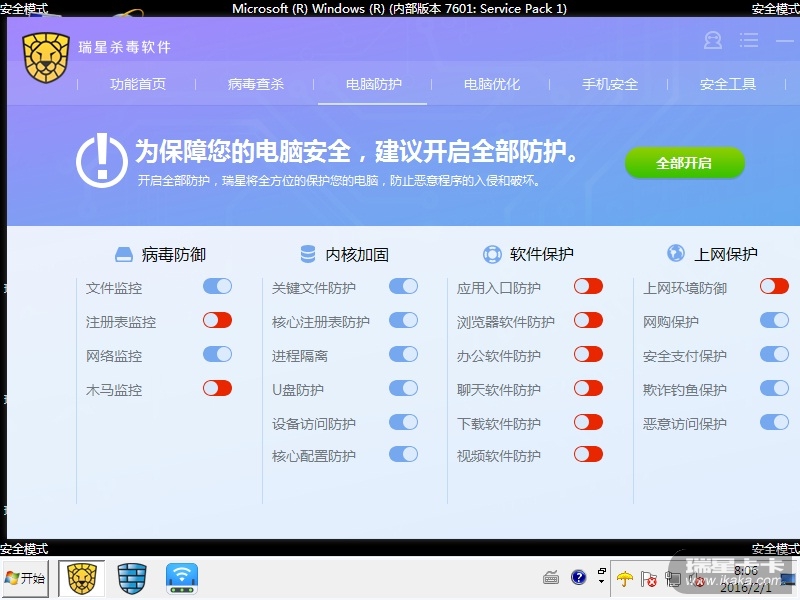Viewport: 800px width, 600px height.
Task: Enable 应用入口防护 switch
Action: pos(588,287)
